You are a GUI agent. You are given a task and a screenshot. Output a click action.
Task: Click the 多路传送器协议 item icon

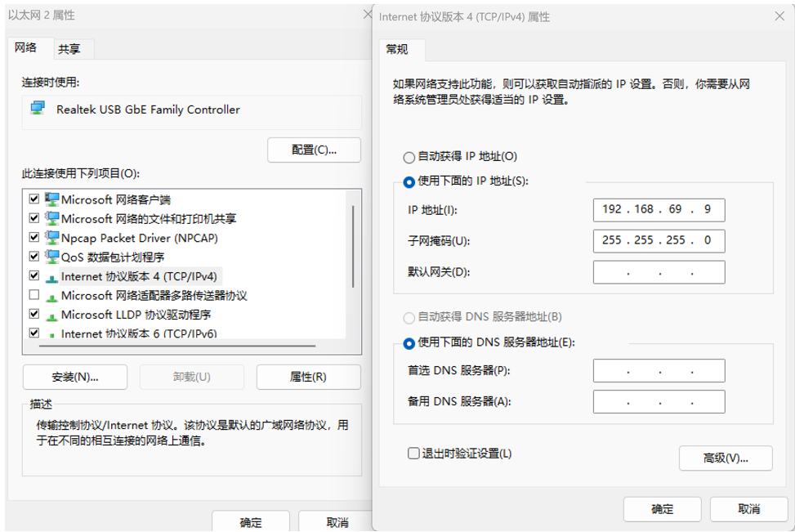tap(51, 297)
